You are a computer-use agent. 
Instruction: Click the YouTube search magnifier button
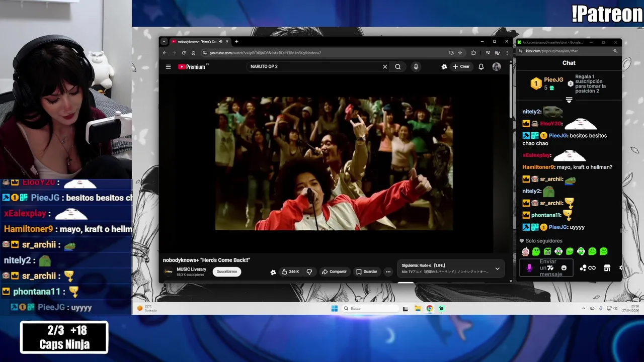coord(398,66)
